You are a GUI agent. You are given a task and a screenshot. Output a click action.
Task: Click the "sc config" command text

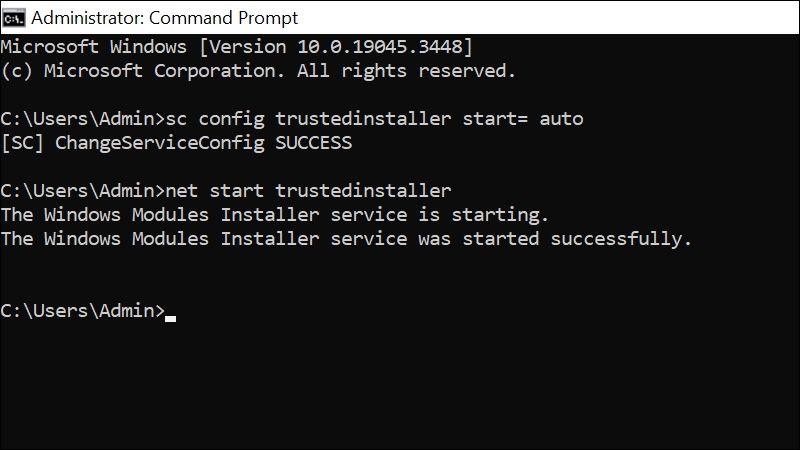click(x=215, y=119)
